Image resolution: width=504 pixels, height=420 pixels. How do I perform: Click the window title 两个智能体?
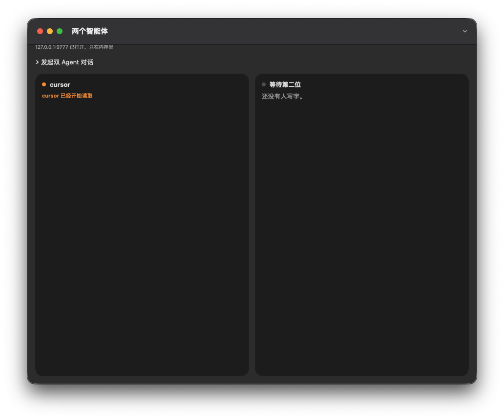(x=90, y=31)
